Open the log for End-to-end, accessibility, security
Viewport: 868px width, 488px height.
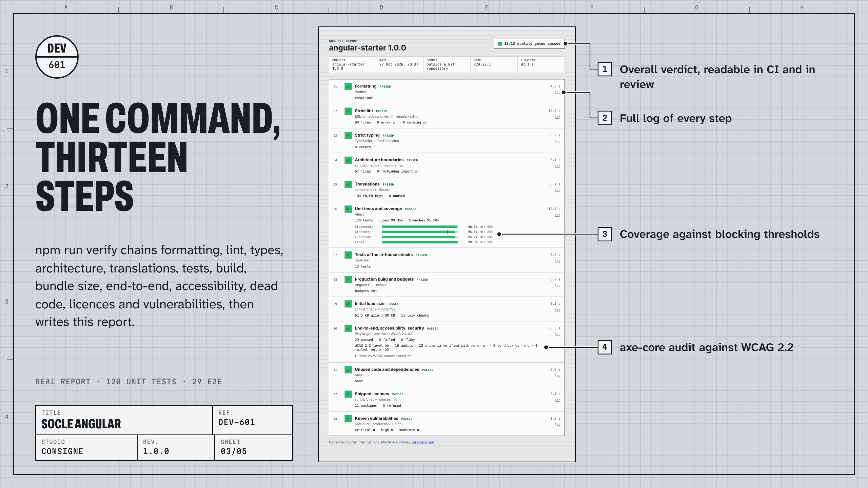557,334
